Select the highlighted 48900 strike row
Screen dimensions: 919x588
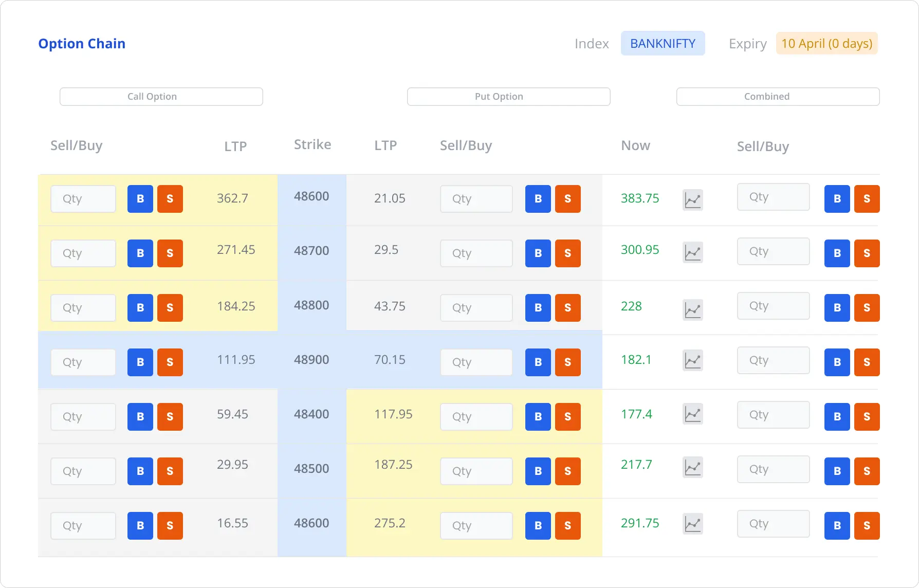(311, 360)
